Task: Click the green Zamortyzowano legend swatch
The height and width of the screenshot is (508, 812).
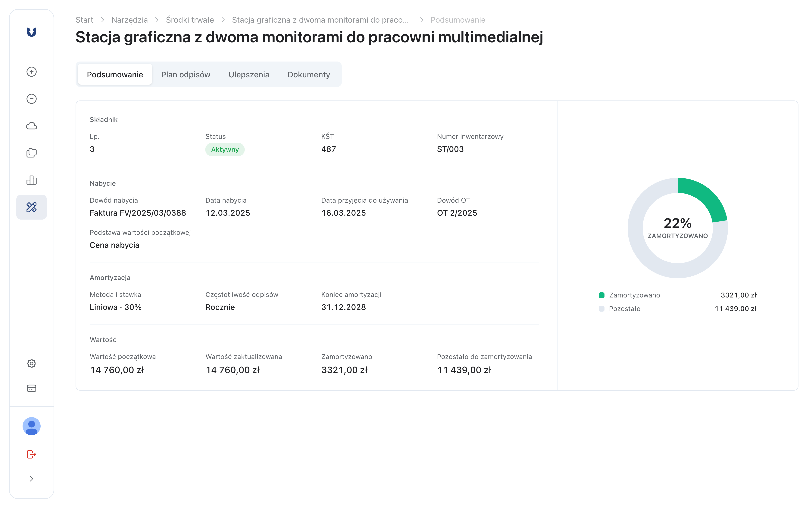Action: (602, 295)
